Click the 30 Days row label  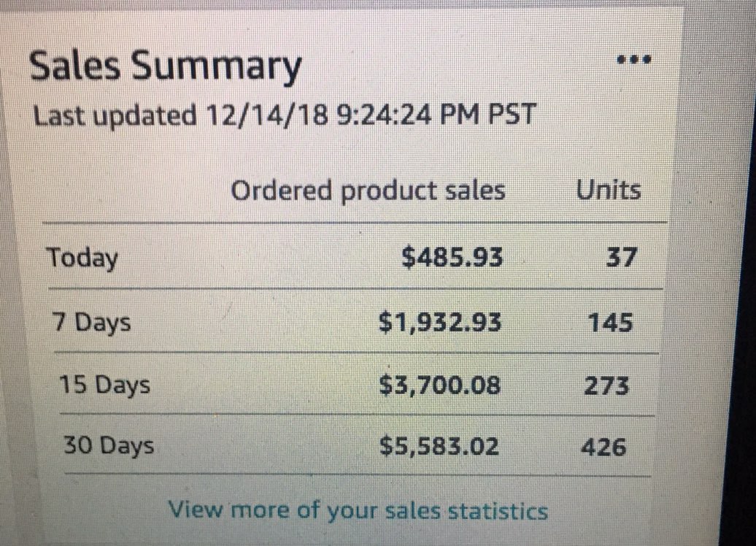[108, 445]
